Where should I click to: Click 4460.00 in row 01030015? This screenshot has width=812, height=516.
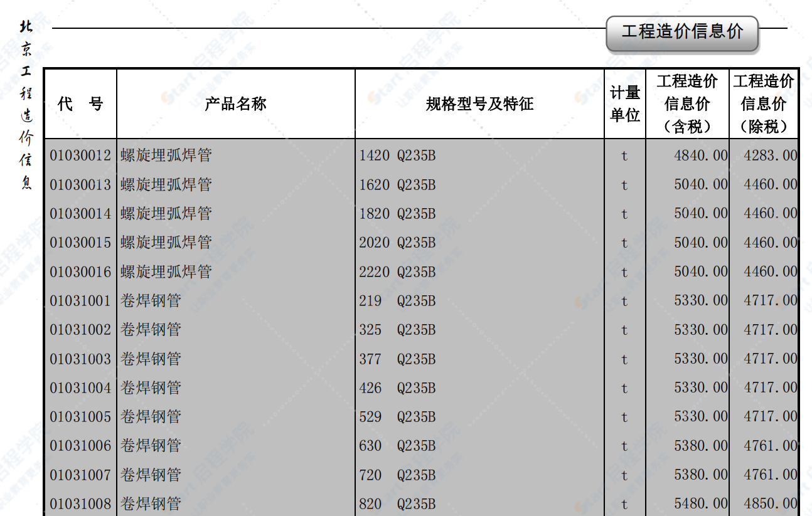pyautogui.click(x=770, y=243)
